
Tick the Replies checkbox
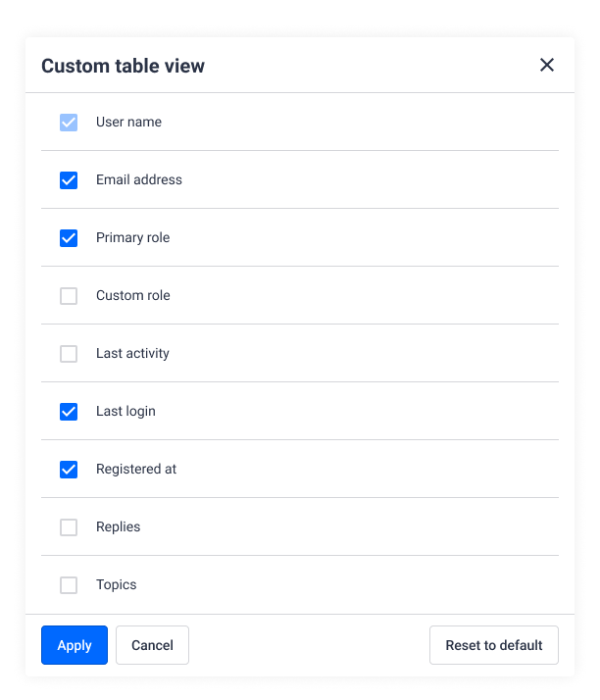[69, 527]
